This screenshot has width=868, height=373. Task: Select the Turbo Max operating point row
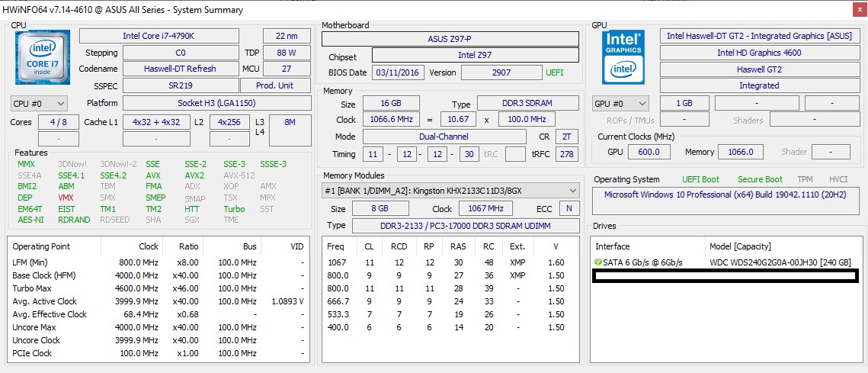(x=159, y=288)
